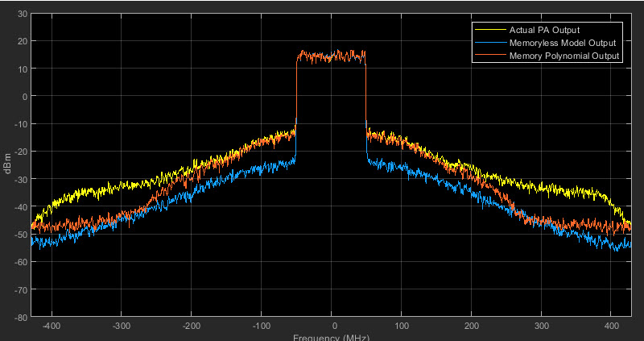Click the blue line sample in legend
This screenshot has width=644, height=341.
coord(490,43)
